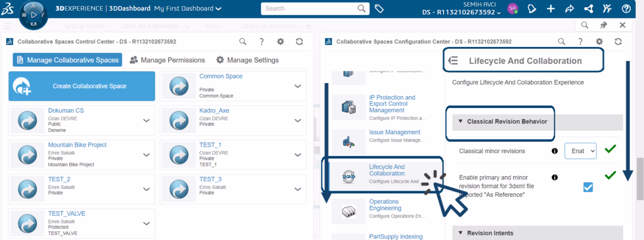Switch to Manage Permissions tab
The width and height of the screenshot is (644, 240).
pos(167,60)
